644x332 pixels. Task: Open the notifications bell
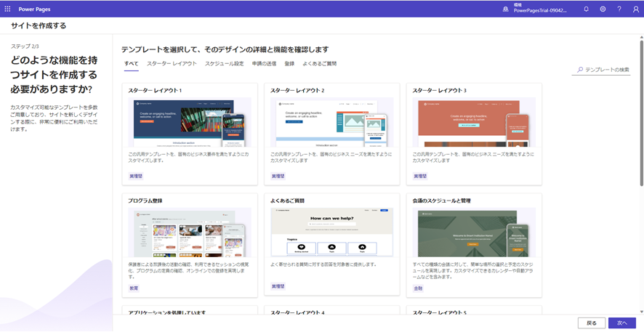click(586, 9)
